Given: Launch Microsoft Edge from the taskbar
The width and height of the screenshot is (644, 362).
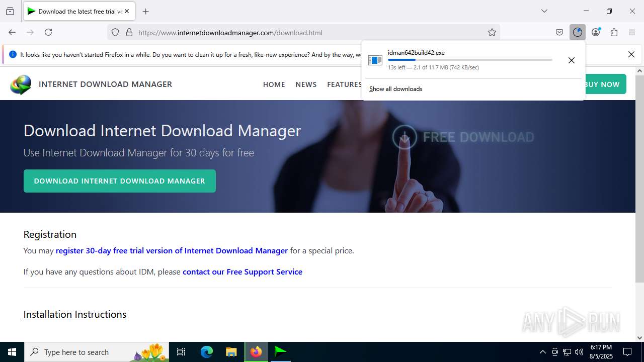Looking at the screenshot, I should click(207, 352).
